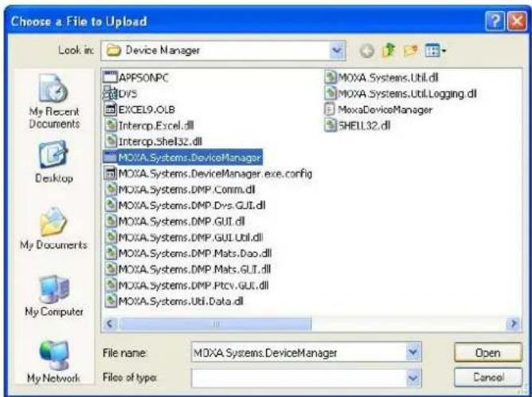This screenshot has height=397, width=532.
Task: Select MOXA.Systems.DMP.Comm.dll file icon
Action: [x=111, y=190]
